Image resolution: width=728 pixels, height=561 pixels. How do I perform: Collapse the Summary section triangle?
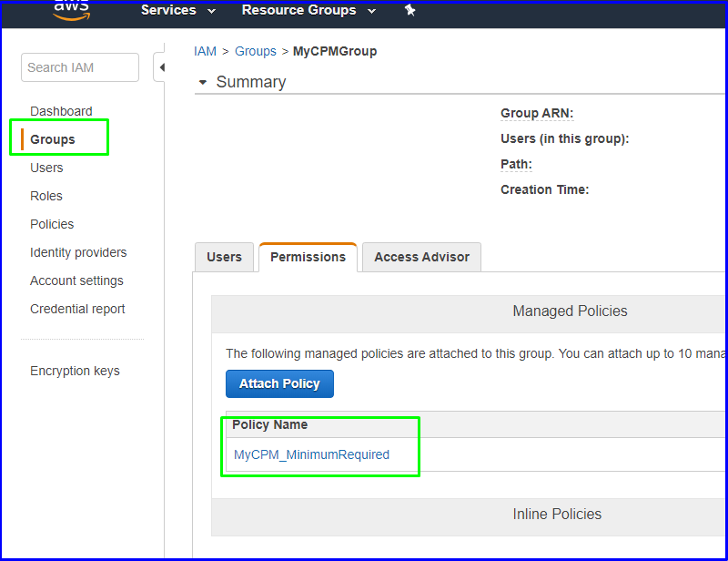tap(202, 82)
